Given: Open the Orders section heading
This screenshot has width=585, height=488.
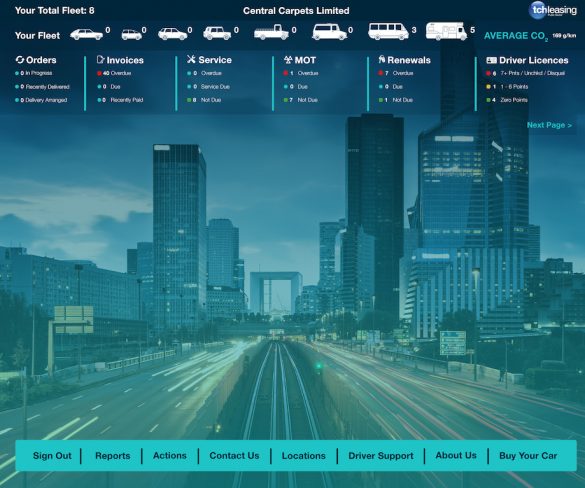Looking at the screenshot, I should pos(41,60).
